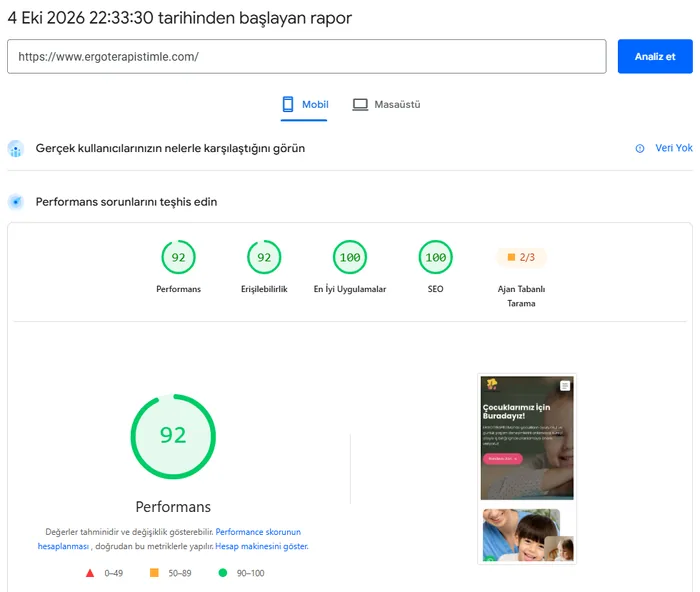Select the En İyi Uygulamalar 100 gauge
Viewport: 700px width, 592px height.
[x=350, y=257]
